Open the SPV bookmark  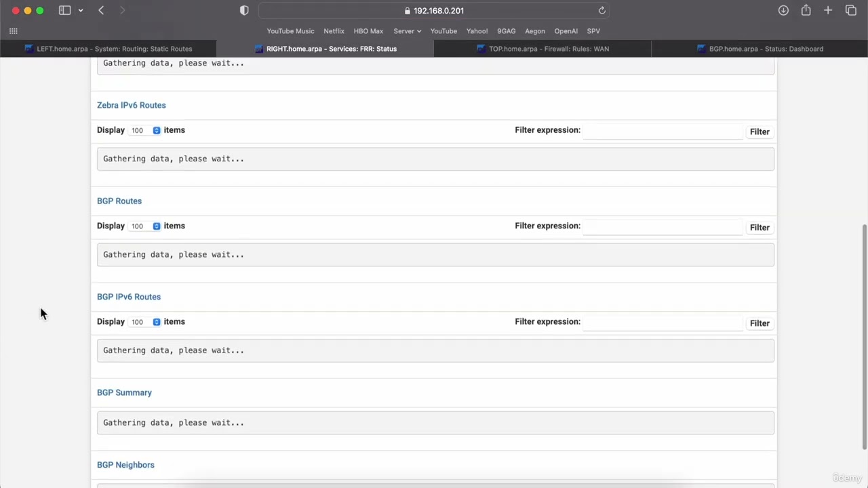593,31
